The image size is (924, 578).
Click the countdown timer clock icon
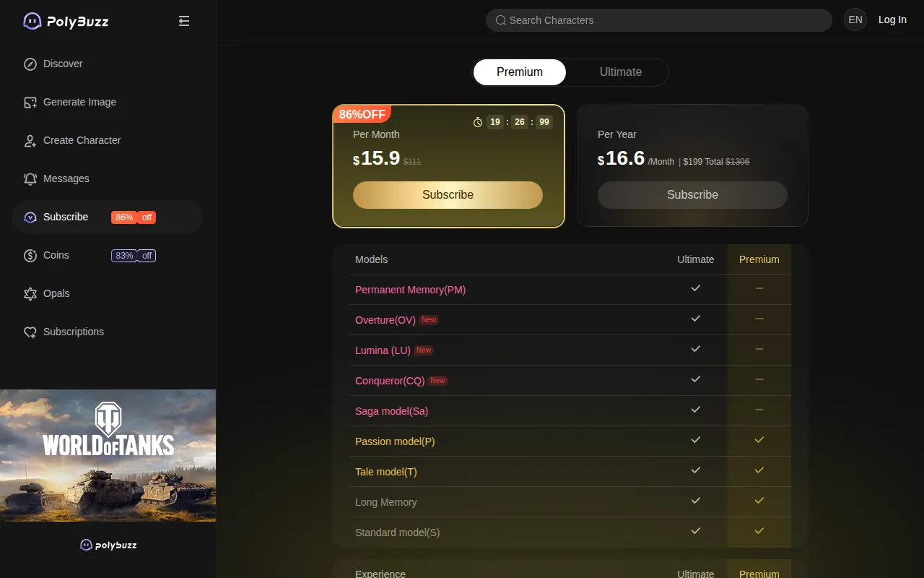pos(478,122)
